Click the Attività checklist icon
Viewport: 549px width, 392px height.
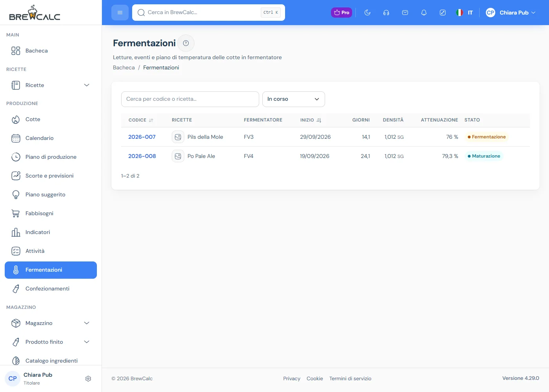(x=16, y=251)
